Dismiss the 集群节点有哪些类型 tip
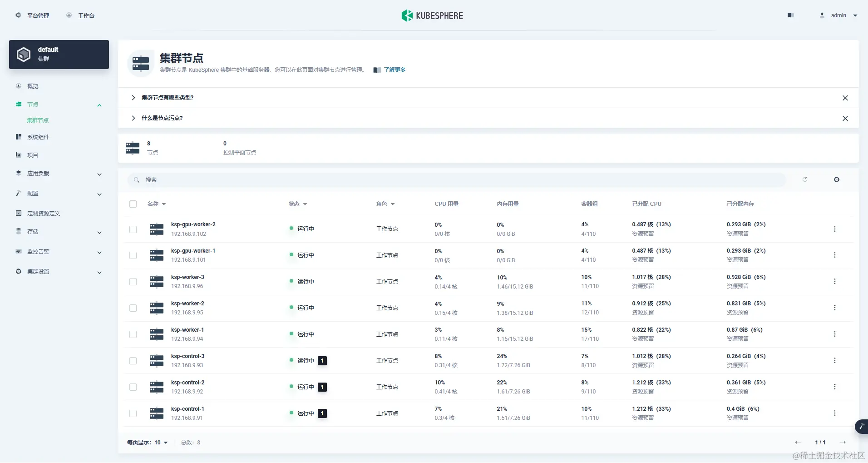 [845, 98]
